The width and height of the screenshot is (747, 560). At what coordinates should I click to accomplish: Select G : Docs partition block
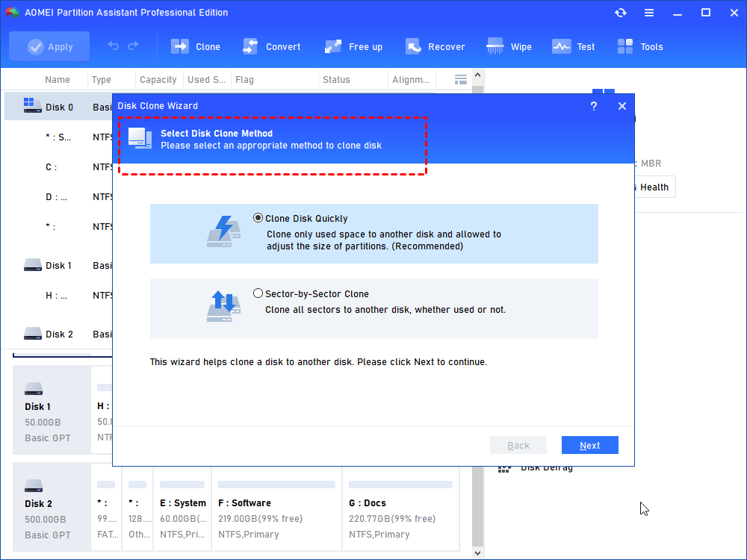click(x=400, y=508)
